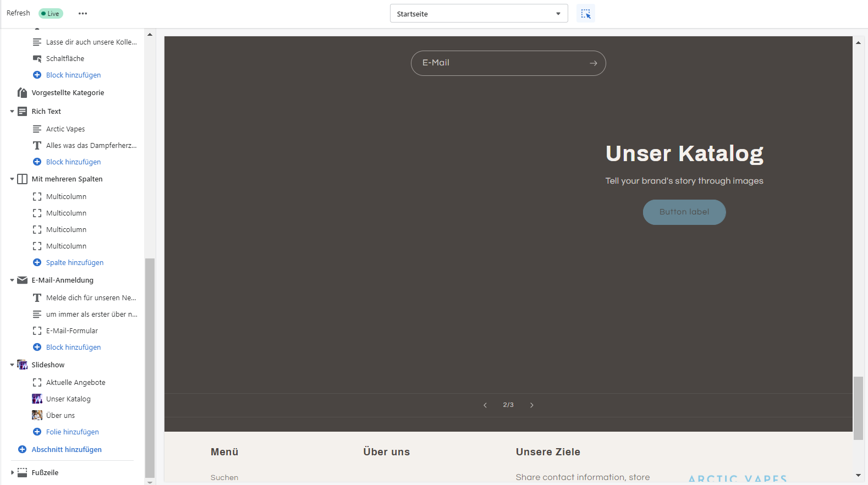Image resolution: width=868 pixels, height=485 pixels.
Task: Click the Slideshow section thumbnail icon
Action: 22,365
